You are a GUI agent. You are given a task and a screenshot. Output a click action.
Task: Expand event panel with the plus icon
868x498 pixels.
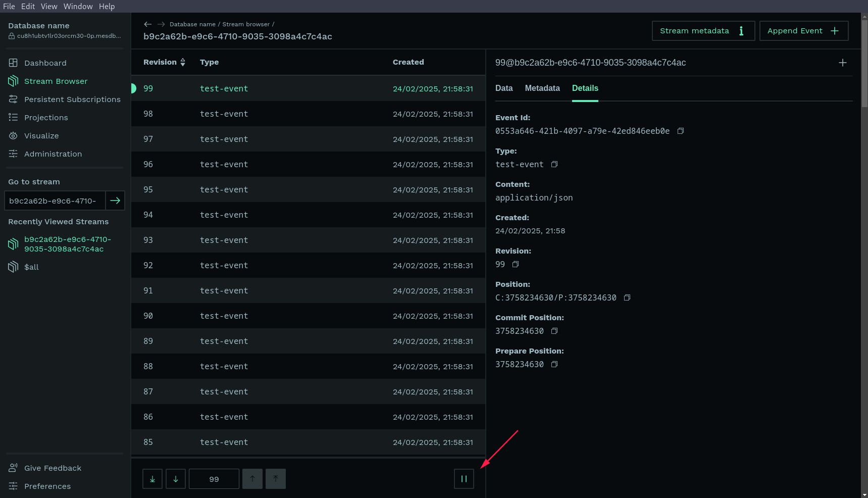842,63
